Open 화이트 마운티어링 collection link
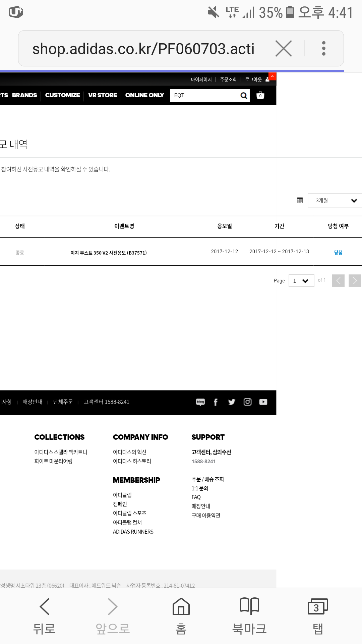Screen dimensions: 362x644 click(53, 461)
